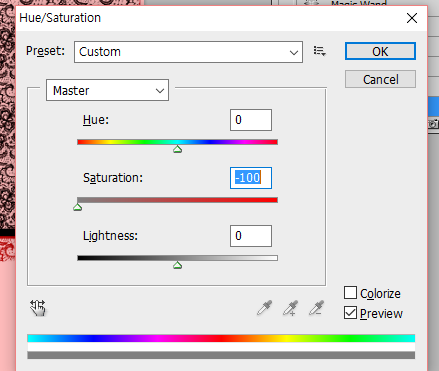Click the Hue label
Viewport: 439px width, 371px height.
click(x=96, y=120)
